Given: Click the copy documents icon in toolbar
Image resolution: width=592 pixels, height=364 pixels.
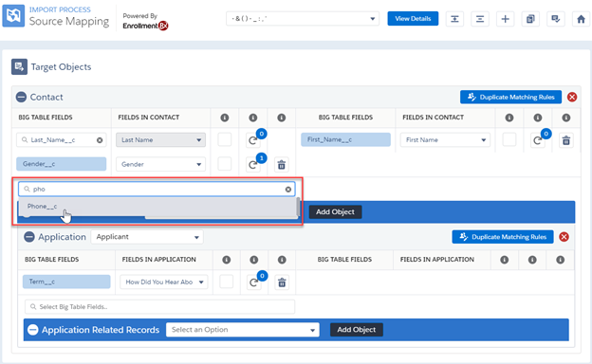Looking at the screenshot, I should coord(530,19).
